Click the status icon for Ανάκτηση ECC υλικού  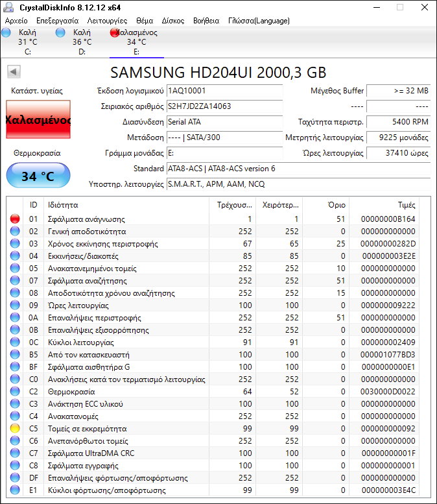[15, 403]
